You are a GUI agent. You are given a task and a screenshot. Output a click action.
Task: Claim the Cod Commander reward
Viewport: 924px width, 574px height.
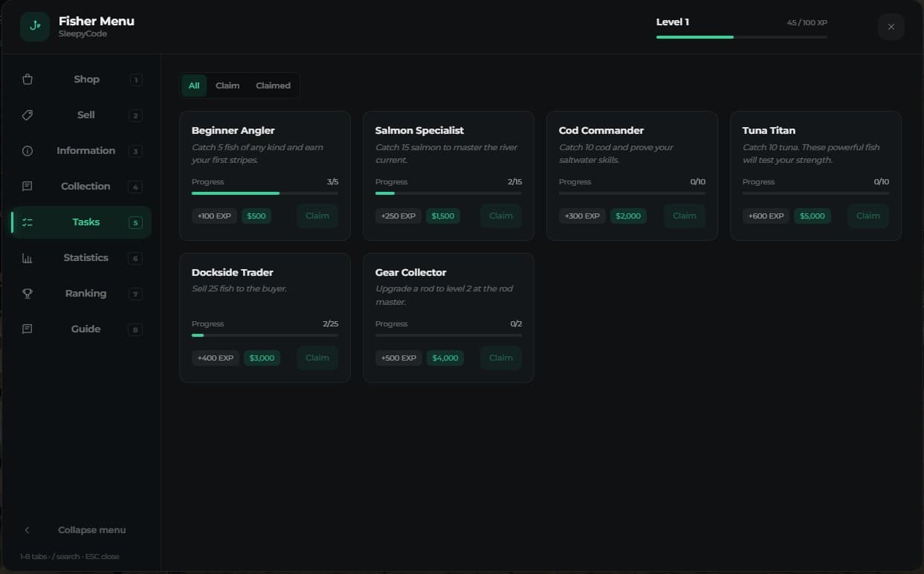(685, 216)
